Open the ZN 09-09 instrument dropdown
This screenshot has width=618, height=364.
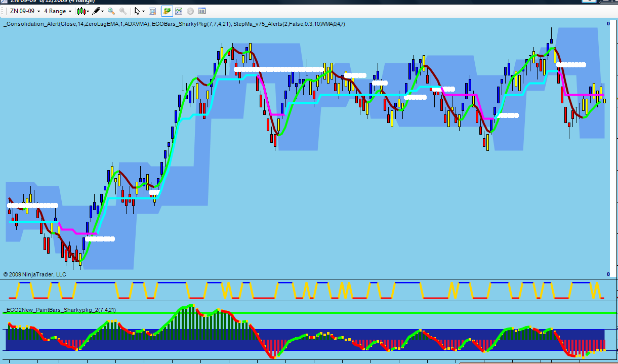click(x=24, y=11)
